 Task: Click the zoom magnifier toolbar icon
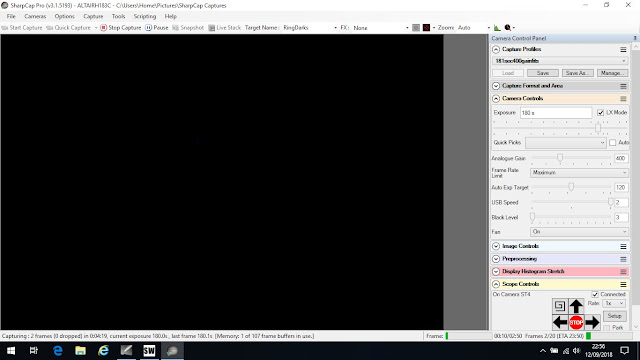pos(507,28)
